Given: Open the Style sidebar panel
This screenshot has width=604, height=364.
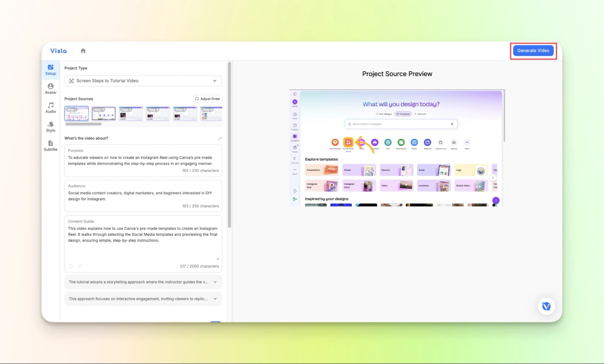Looking at the screenshot, I should coord(50,126).
